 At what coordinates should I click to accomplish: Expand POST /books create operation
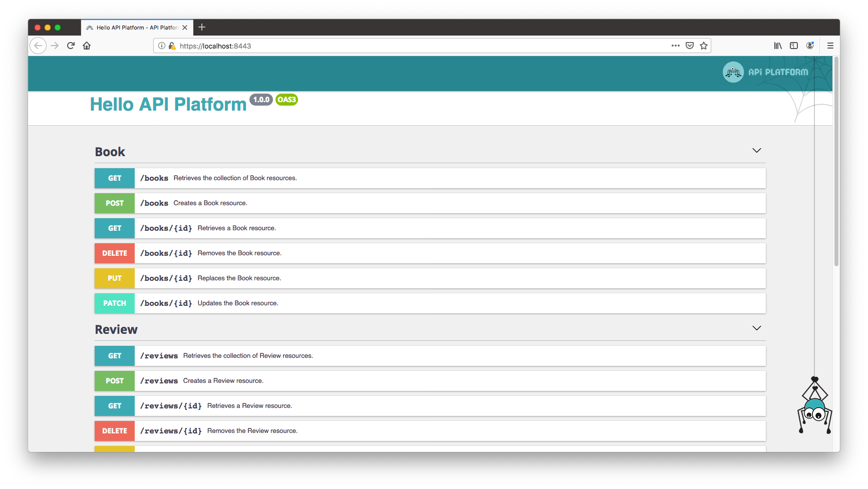pyautogui.click(x=430, y=203)
